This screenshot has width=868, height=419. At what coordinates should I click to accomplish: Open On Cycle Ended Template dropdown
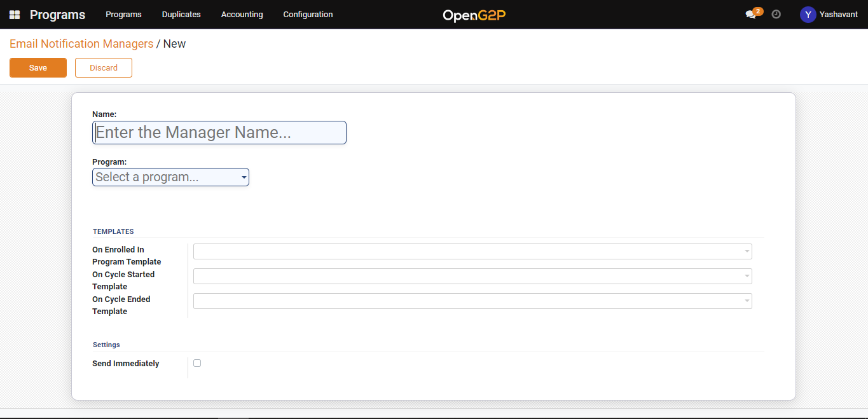(472, 301)
